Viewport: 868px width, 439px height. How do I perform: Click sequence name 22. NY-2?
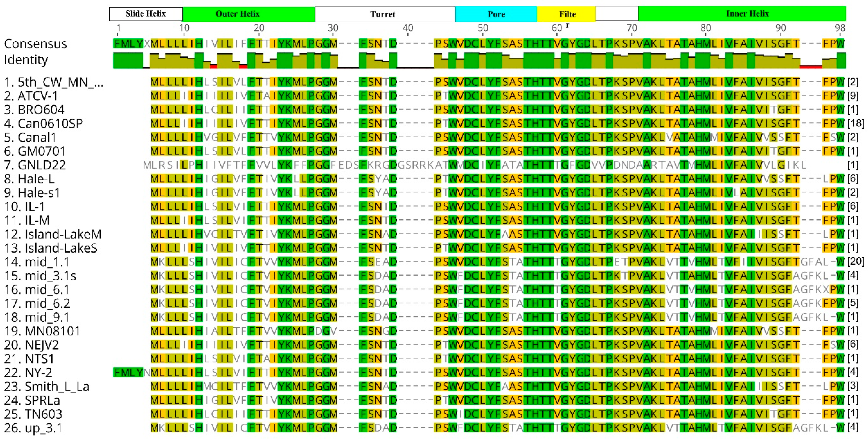pos(28,373)
